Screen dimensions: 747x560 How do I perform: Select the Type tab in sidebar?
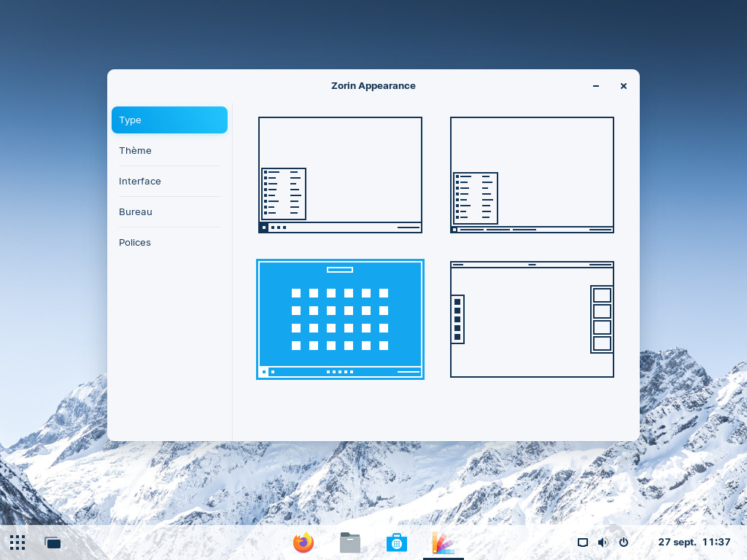pos(169,120)
